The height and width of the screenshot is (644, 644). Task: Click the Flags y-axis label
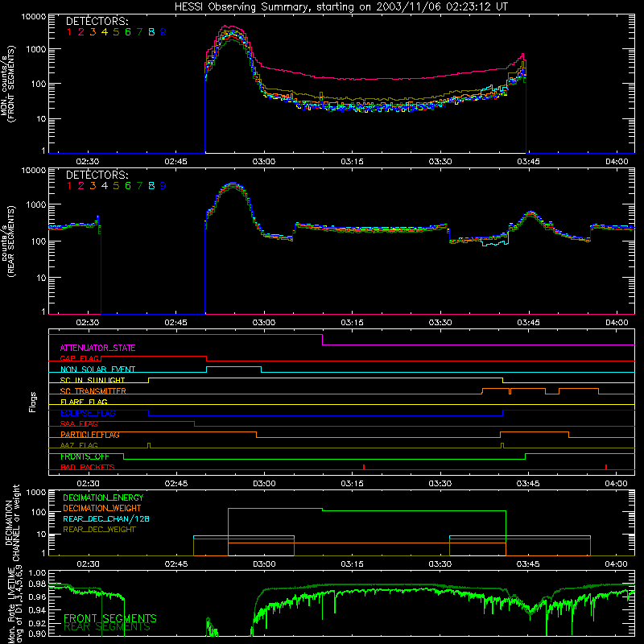(x=33, y=402)
